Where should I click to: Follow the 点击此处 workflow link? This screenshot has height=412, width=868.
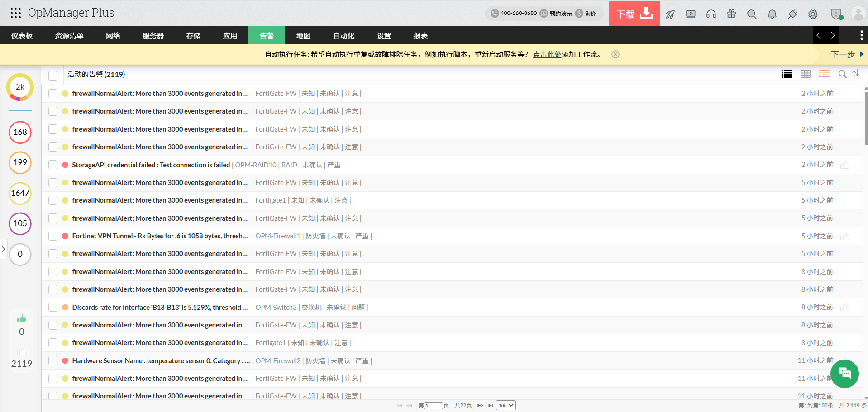tap(547, 55)
